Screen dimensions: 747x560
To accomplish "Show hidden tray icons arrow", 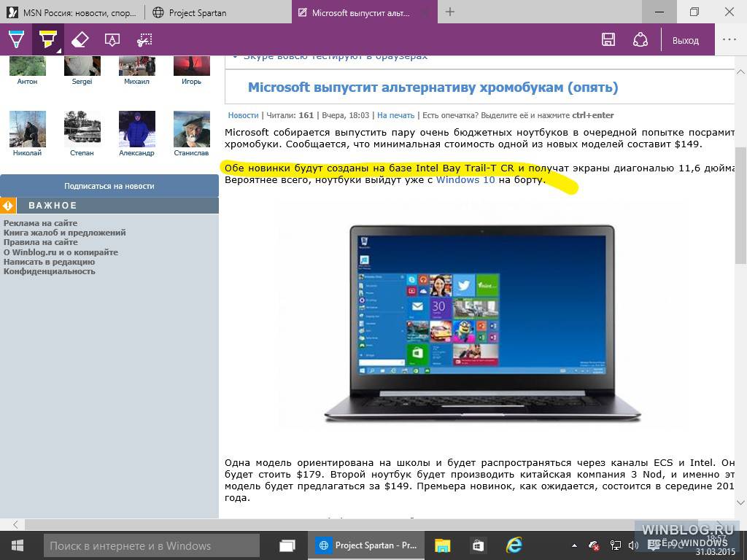I will 575,545.
